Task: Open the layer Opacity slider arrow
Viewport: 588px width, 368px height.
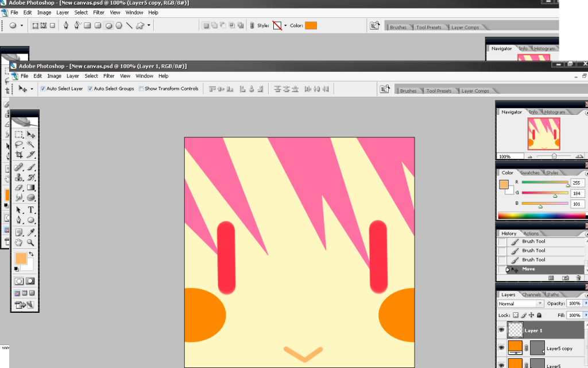Action: (586, 304)
